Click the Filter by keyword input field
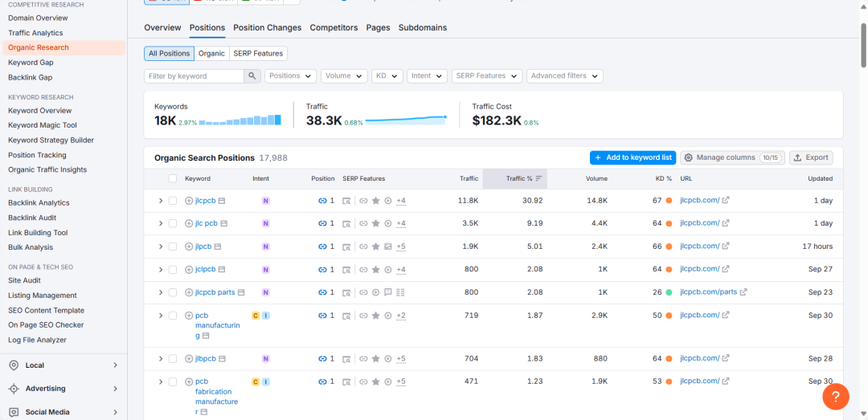 coord(194,75)
